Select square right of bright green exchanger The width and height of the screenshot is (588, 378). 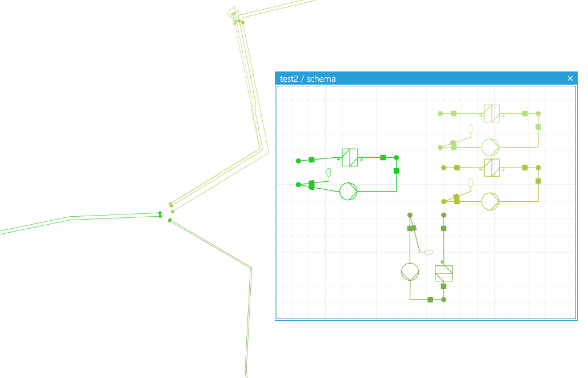click(383, 158)
